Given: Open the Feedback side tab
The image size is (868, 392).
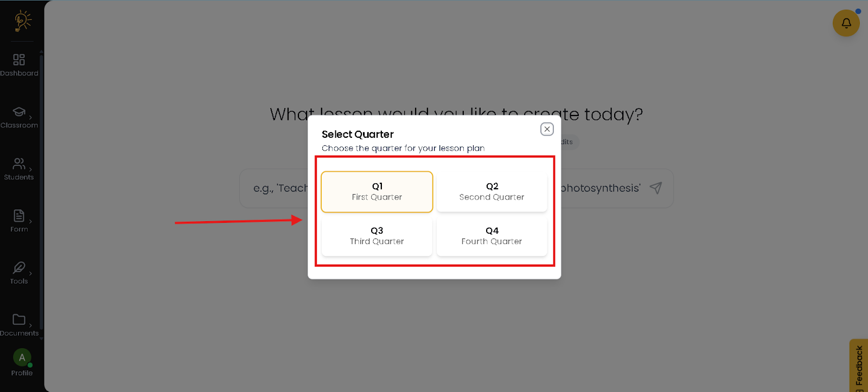Looking at the screenshot, I should [x=859, y=366].
